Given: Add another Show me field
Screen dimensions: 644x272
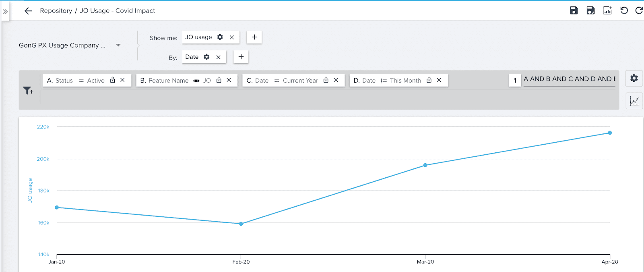Looking at the screenshot, I should coord(254,37).
